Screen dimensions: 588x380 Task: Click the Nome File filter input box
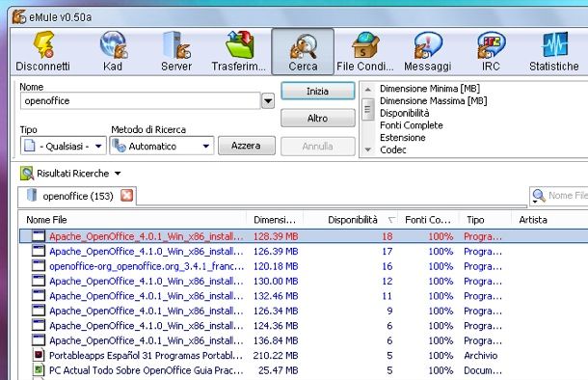[x=567, y=196]
